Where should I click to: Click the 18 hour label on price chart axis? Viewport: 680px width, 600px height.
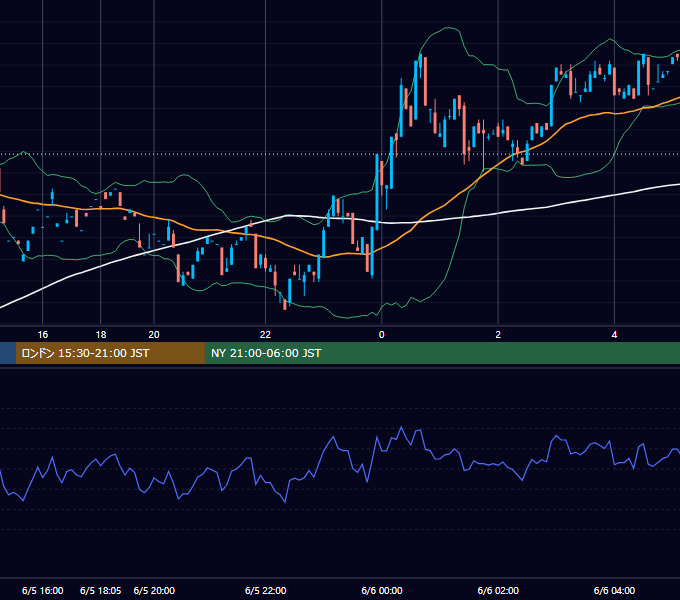pyautogui.click(x=101, y=335)
